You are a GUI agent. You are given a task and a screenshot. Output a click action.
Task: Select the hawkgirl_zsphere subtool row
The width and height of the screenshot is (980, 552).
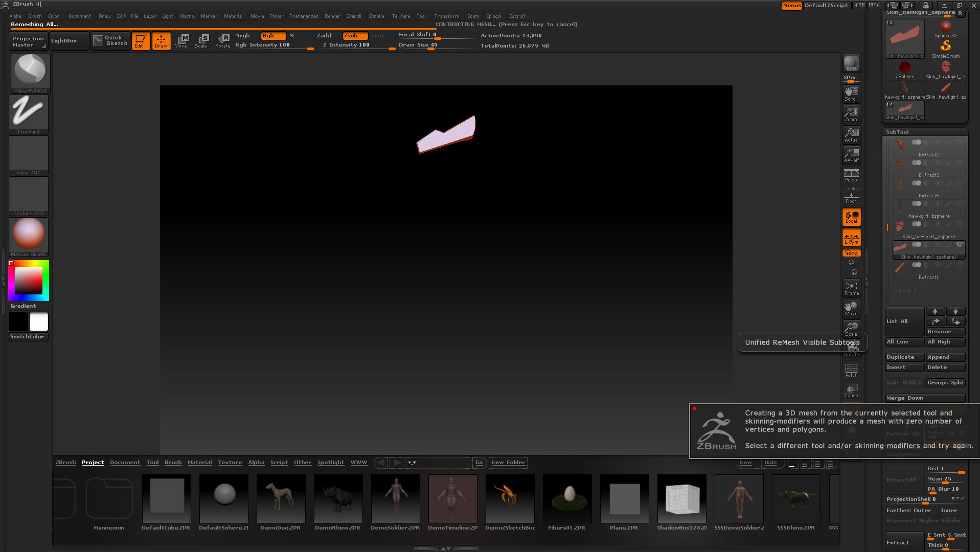(929, 209)
